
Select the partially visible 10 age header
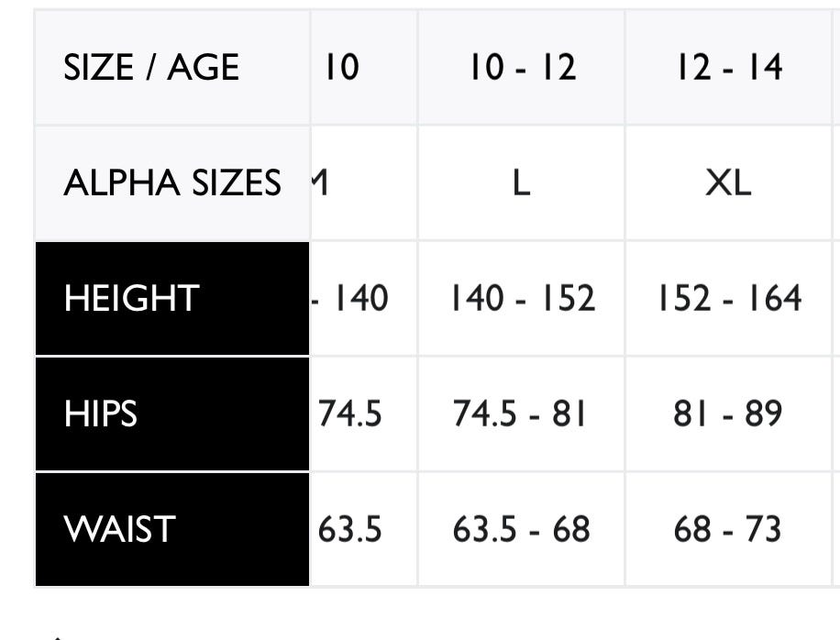click(x=341, y=68)
